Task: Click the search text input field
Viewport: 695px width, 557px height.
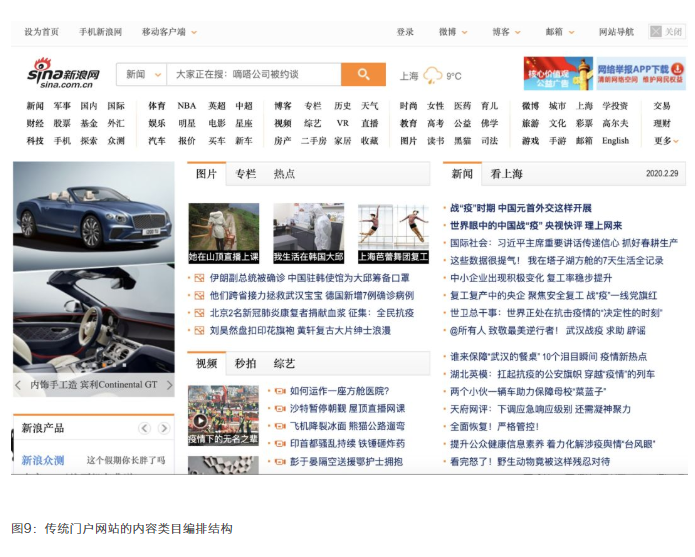Action: tap(254, 75)
